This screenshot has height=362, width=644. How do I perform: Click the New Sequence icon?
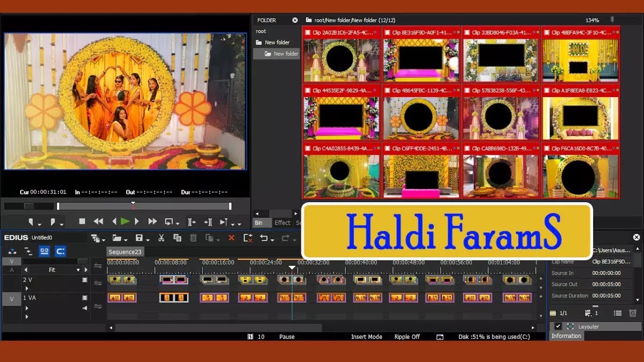pyautogui.click(x=94, y=238)
